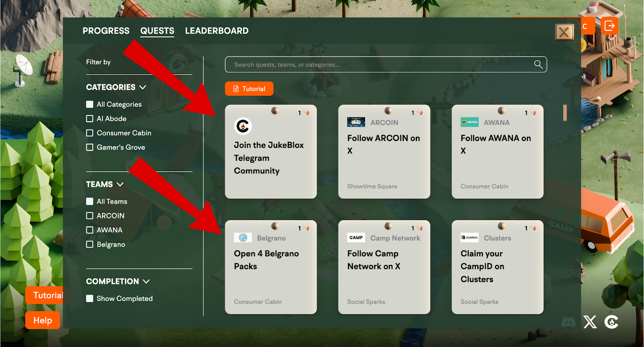Click the Belgrano team logo icon
This screenshot has height=347, width=644.
point(243,238)
